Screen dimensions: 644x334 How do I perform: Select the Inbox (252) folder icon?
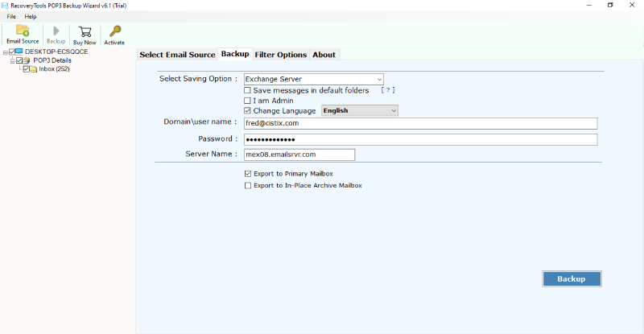pyautogui.click(x=34, y=69)
